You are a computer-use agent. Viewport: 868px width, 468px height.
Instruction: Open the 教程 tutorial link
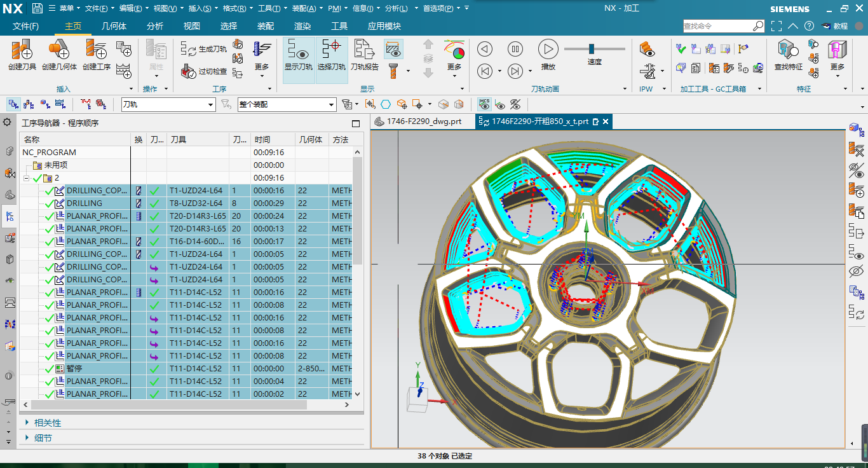pyautogui.click(x=835, y=26)
